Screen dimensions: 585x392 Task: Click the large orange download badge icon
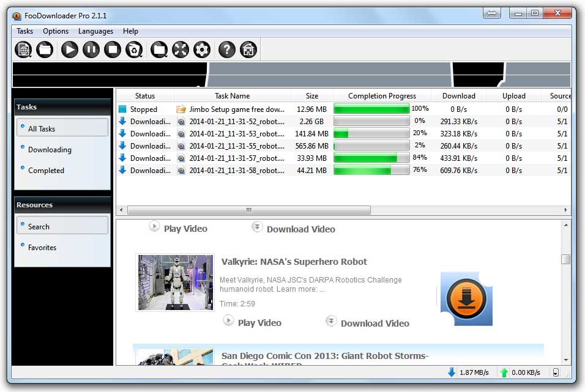pyautogui.click(x=466, y=299)
